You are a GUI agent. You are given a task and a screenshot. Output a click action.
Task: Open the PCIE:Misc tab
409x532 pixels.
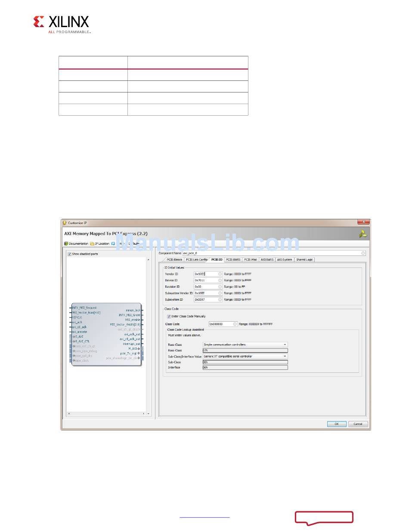coord(251,260)
